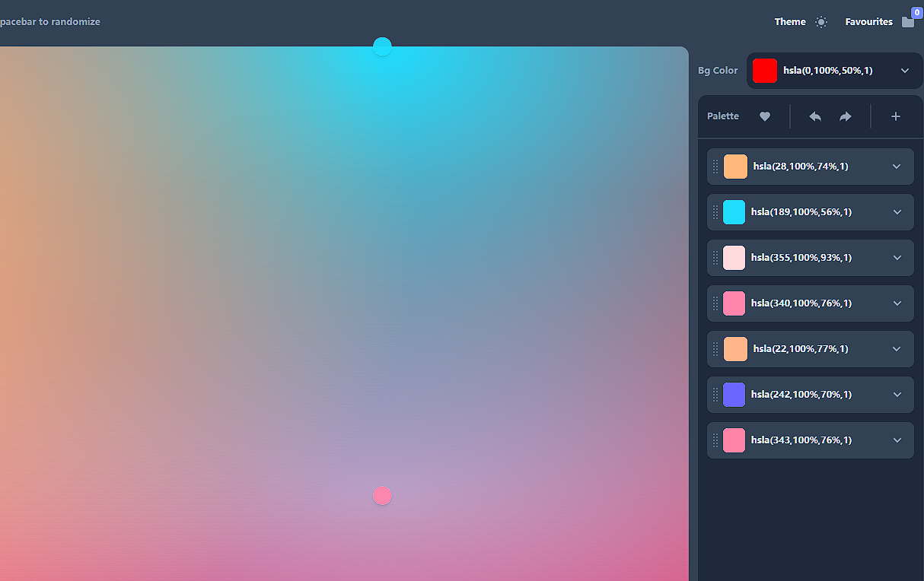Expand the hsla(189,100%,56%,1) color row
Screen dimensions: 924x581
click(897, 212)
